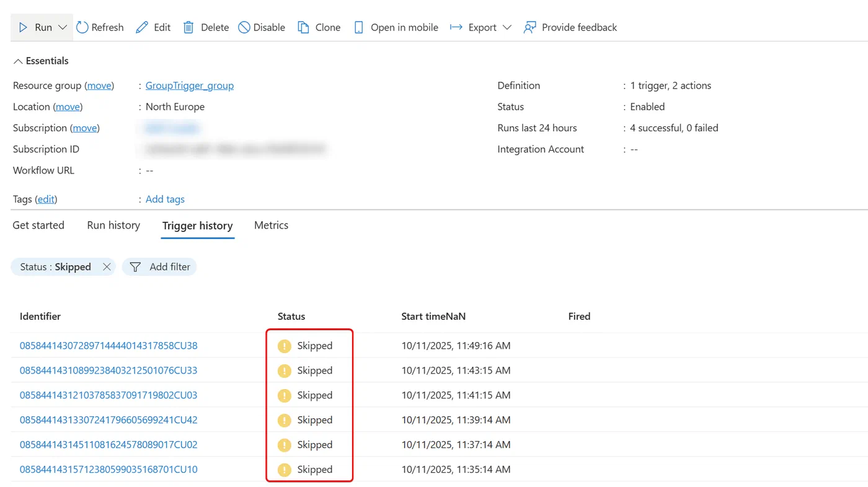Click the Refresh icon in toolbar
The width and height of the screenshot is (868, 487).
tap(82, 27)
